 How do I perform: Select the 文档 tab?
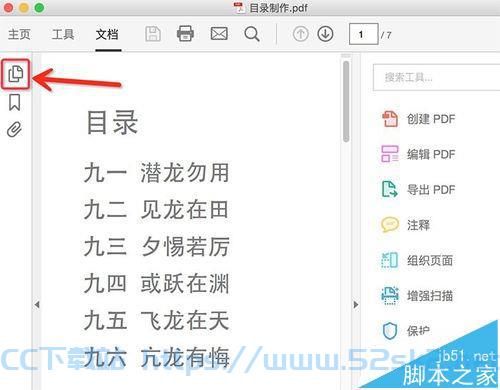click(107, 34)
